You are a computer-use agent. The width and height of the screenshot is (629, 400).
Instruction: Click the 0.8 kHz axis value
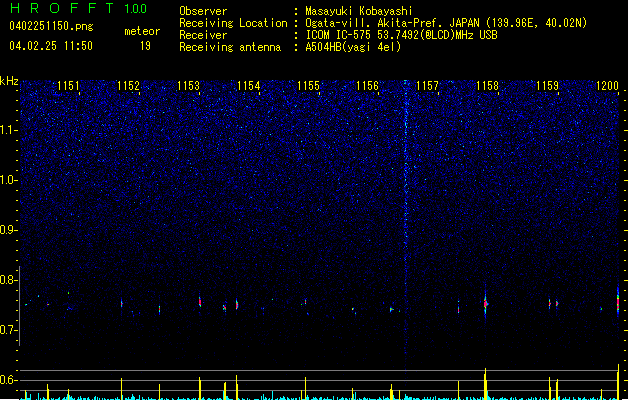tap(8, 280)
